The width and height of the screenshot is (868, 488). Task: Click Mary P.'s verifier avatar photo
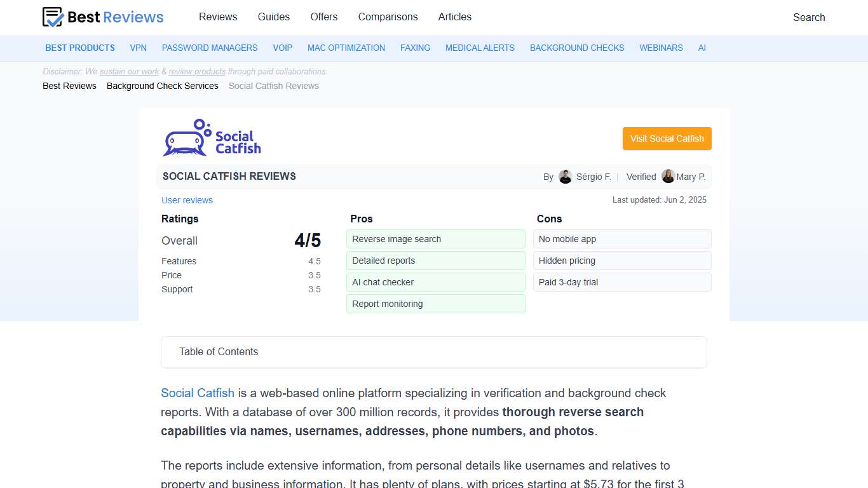pos(668,176)
